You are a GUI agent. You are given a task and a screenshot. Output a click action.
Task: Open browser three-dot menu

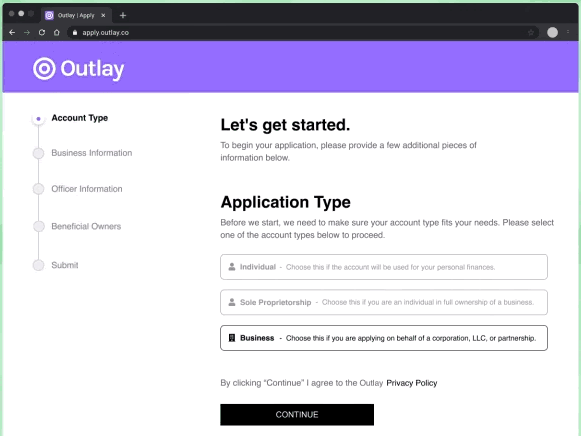pos(568,33)
